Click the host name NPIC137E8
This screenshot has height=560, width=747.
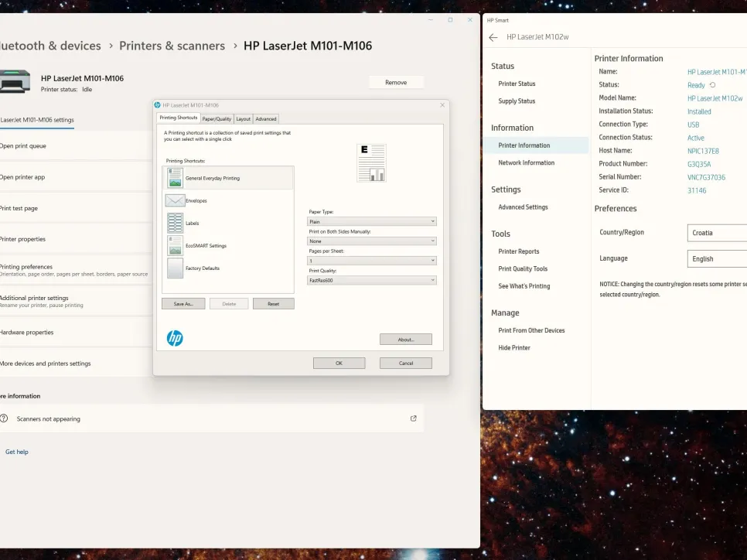point(703,151)
